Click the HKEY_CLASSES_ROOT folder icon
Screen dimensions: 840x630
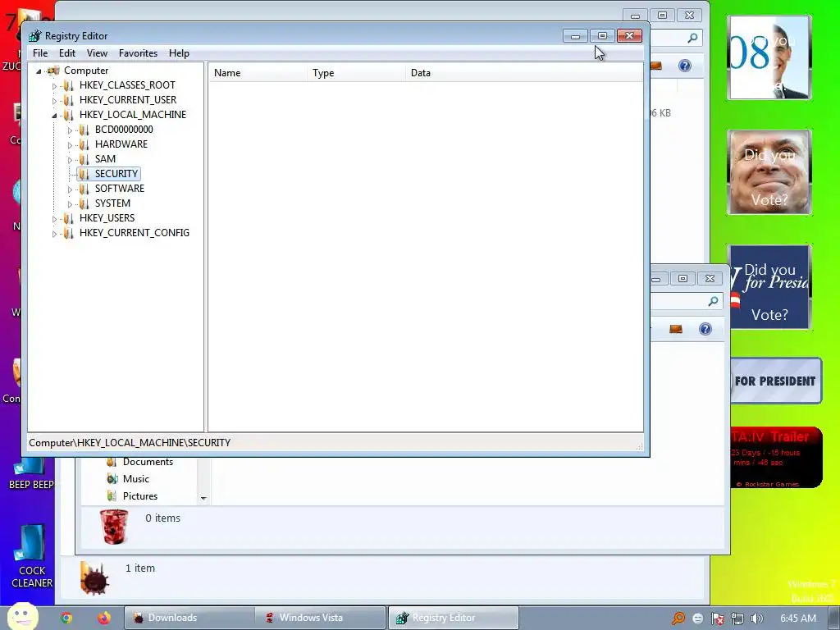[68, 85]
